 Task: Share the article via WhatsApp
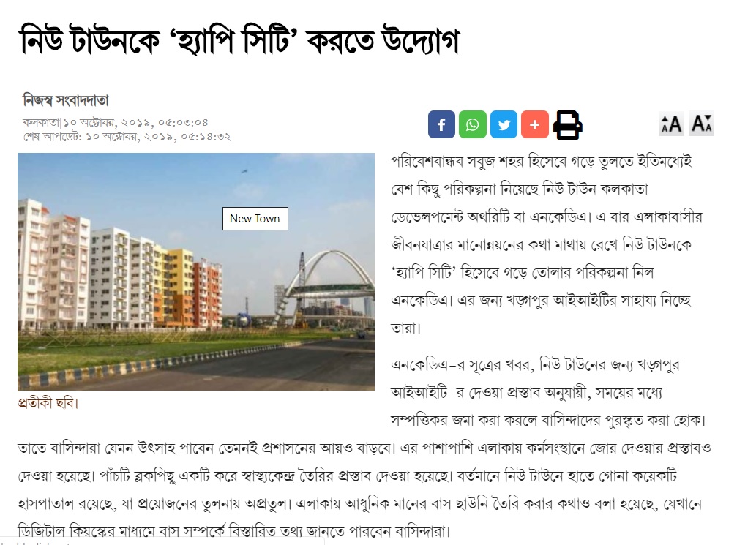[473, 124]
